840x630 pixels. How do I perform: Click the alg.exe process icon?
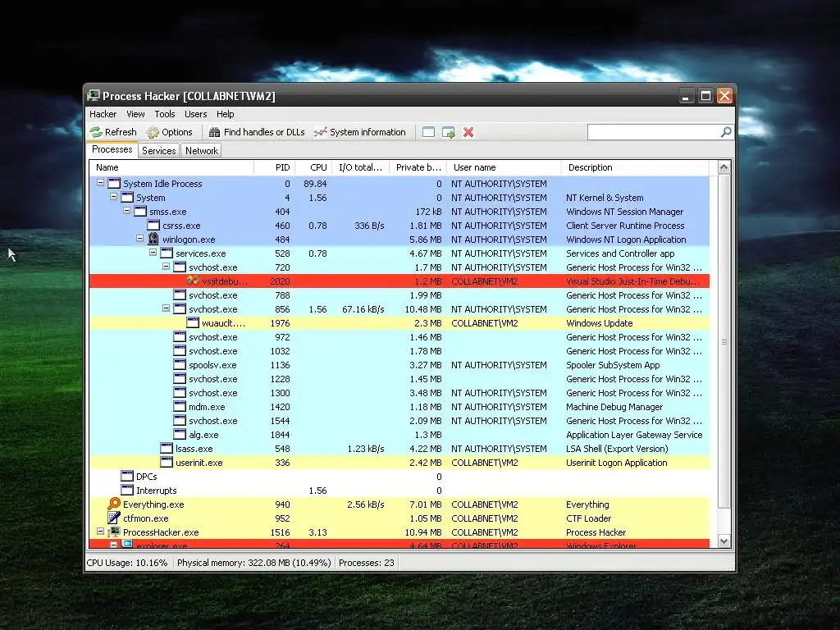point(180,434)
